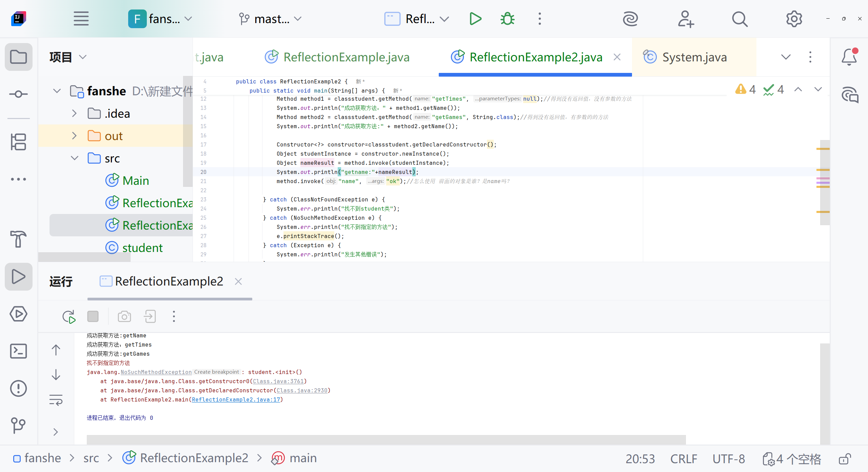Collapse the src folder
This screenshot has height=472, width=868.
pyautogui.click(x=74, y=158)
